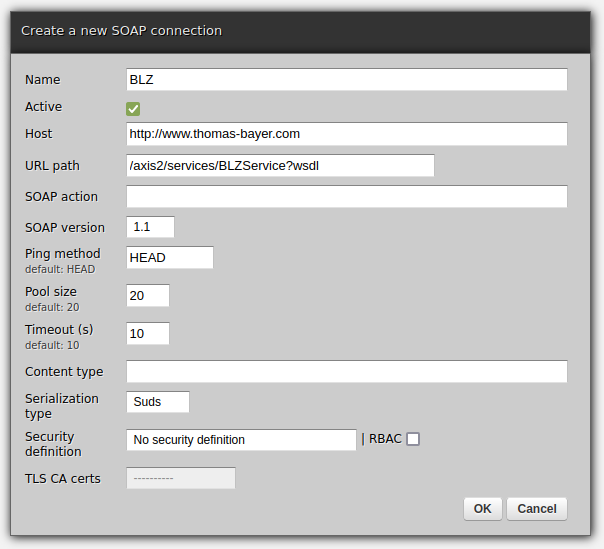Open the TLS CA certs selector
This screenshot has width=604, height=549.
pos(181,479)
